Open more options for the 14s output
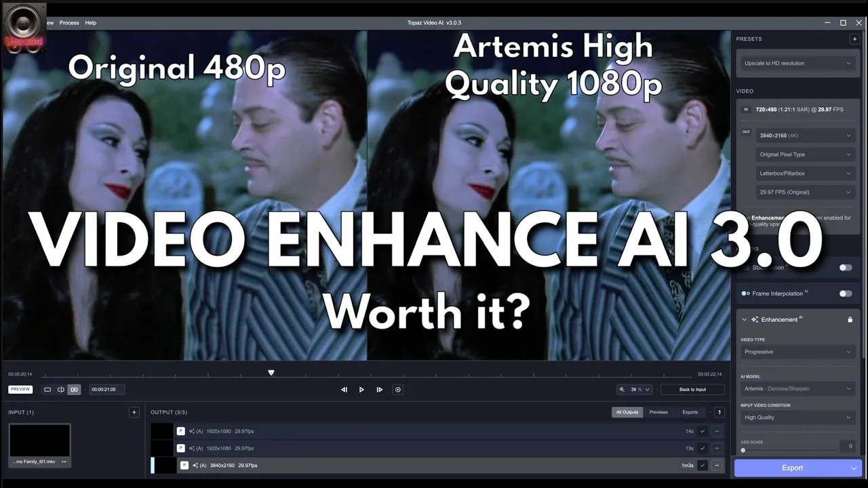868x488 pixels. (x=717, y=431)
